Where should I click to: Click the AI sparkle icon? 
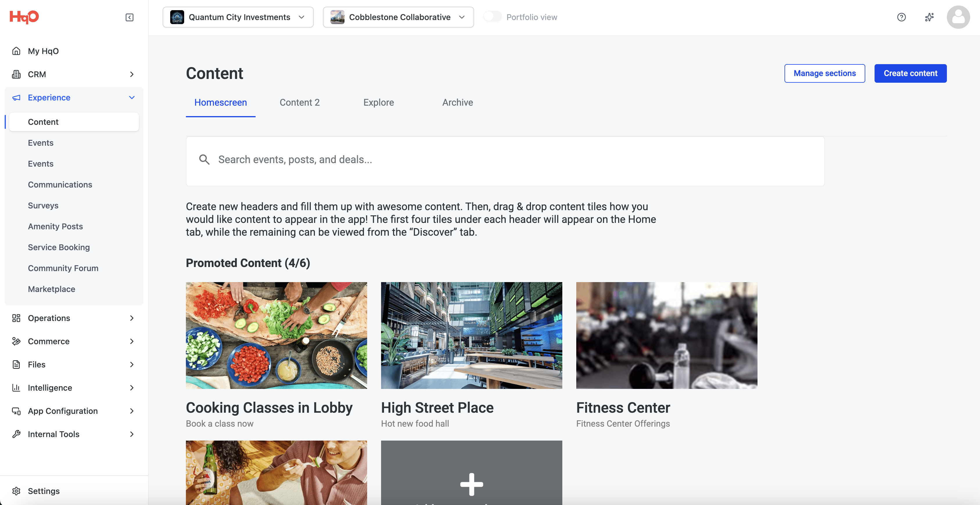(929, 17)
